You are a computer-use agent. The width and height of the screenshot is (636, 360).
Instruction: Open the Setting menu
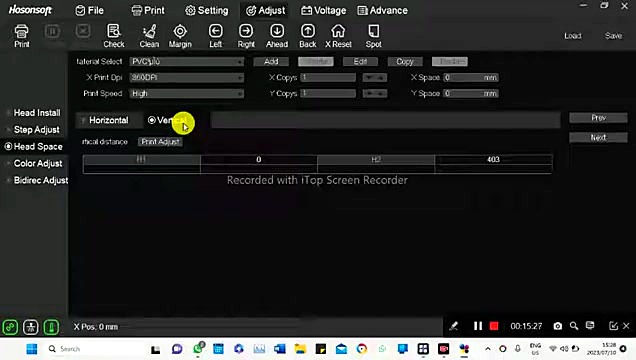[x=206, y=11]
